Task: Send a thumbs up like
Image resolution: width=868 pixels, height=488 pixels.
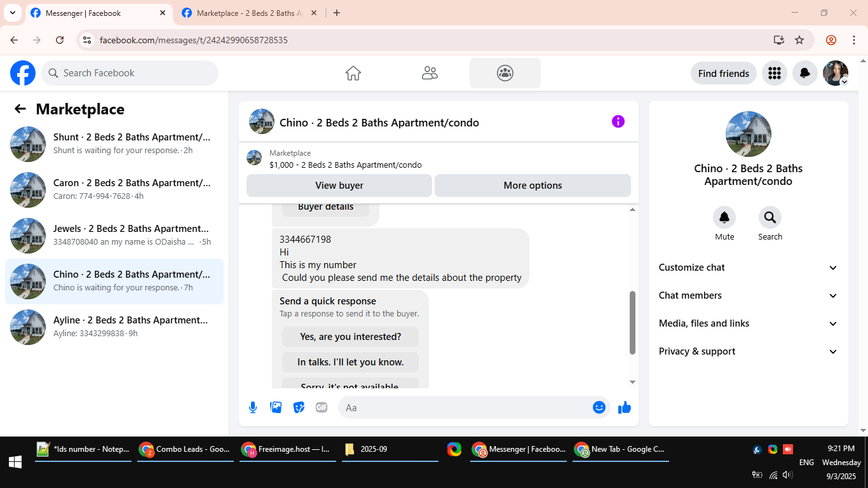Action: click(x=625, y=407)
